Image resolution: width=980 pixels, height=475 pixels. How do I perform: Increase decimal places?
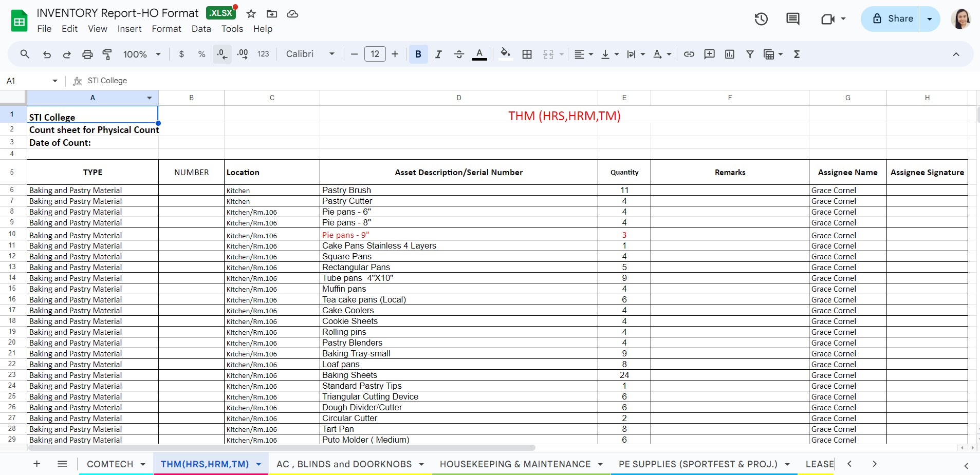[243, 54]
